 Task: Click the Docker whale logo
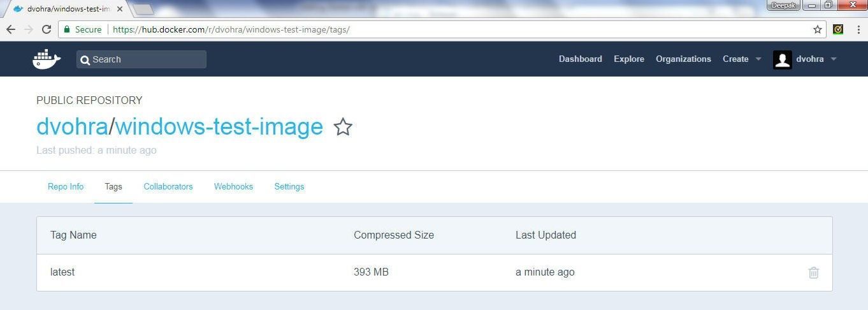(47, 59)
